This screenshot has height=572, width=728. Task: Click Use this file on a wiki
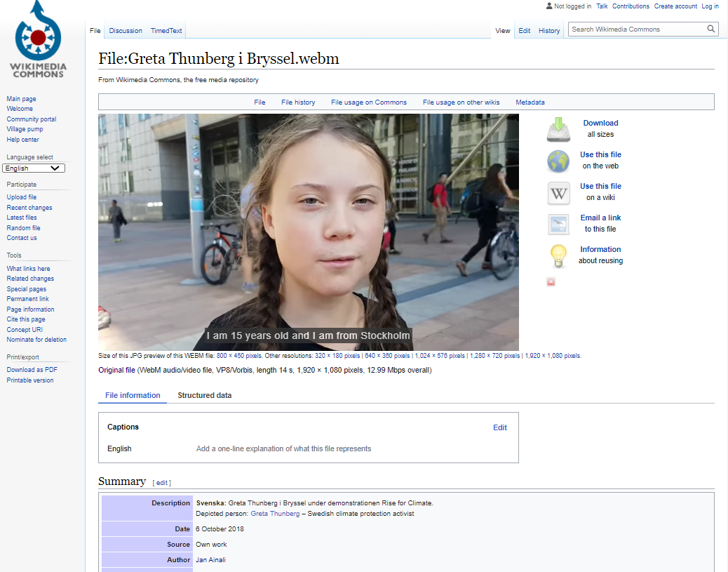600,186
